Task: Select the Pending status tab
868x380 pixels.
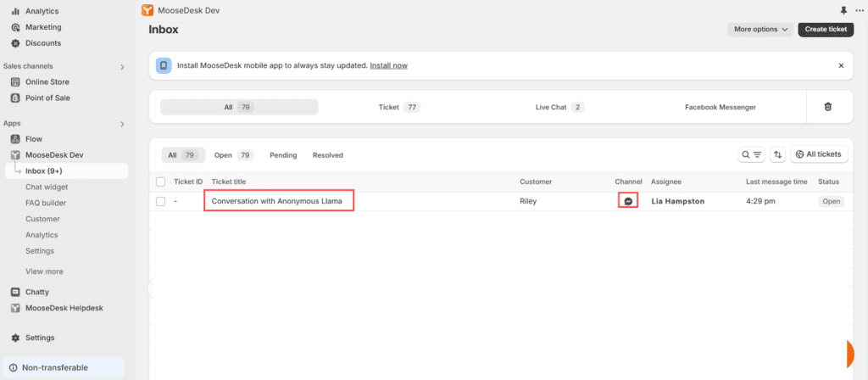Action: [283, 155]
